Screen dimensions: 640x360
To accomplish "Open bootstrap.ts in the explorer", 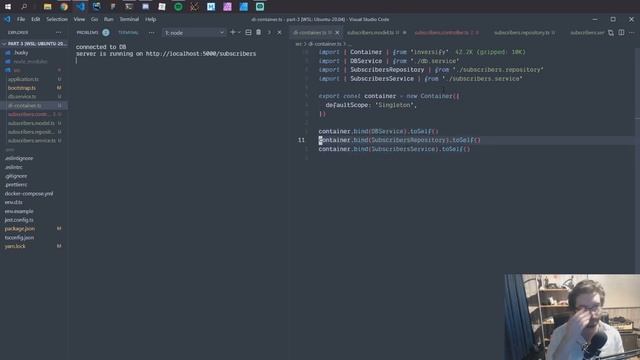I will (22, 88).
